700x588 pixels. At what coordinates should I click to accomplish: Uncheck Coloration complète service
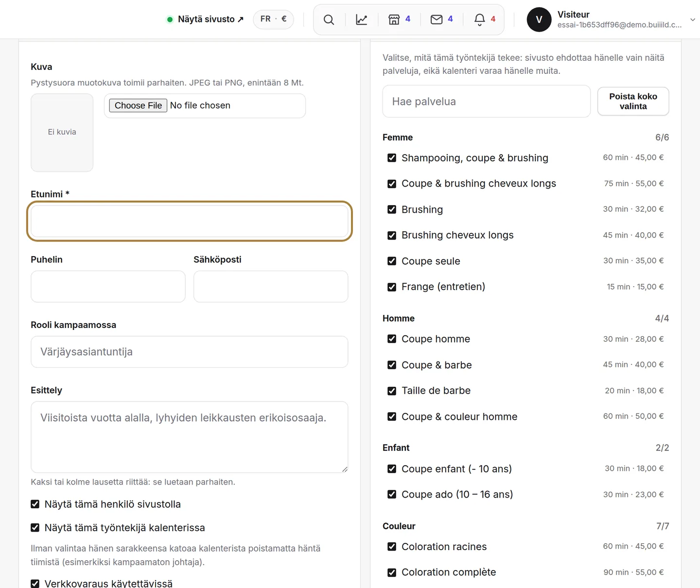pyautogui.click(x=392, y=572)
